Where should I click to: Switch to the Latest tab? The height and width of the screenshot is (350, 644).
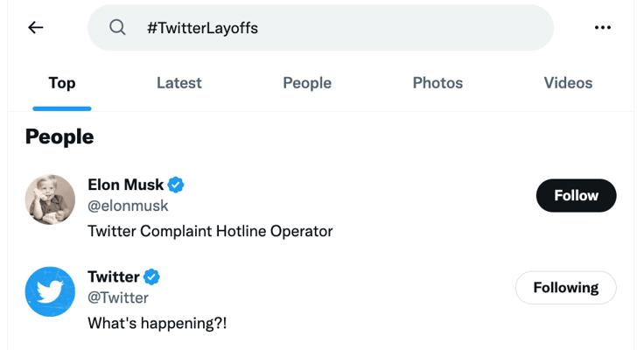pyautogui.click(x=178, y=83)
